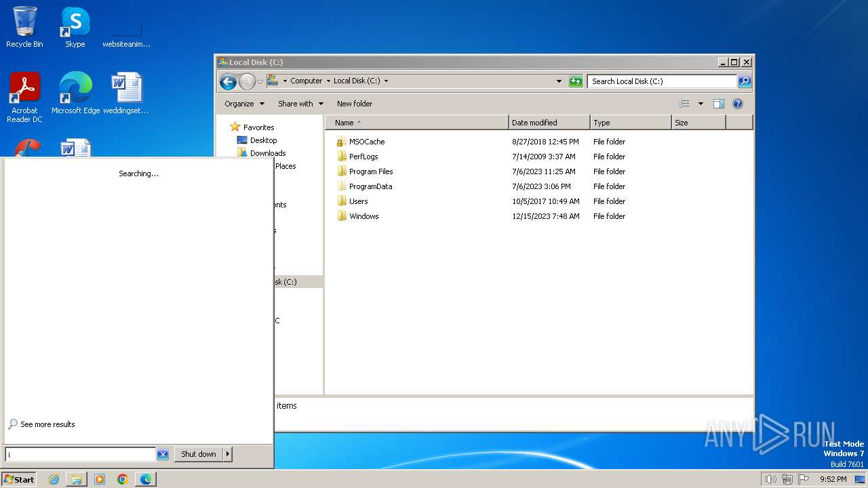Viewport: 868px width, 488px height.
Task: Launch Google Chrome from the taskbar
Action: pos(123,479)
